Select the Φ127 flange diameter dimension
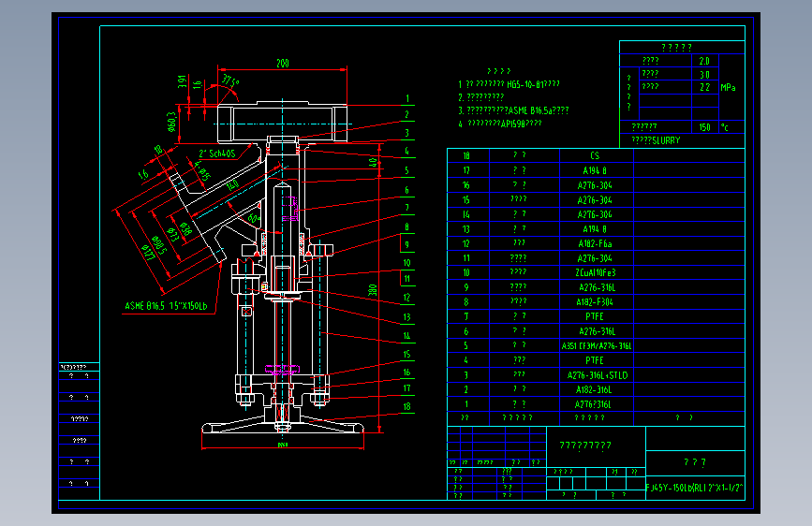 [148, 253]
